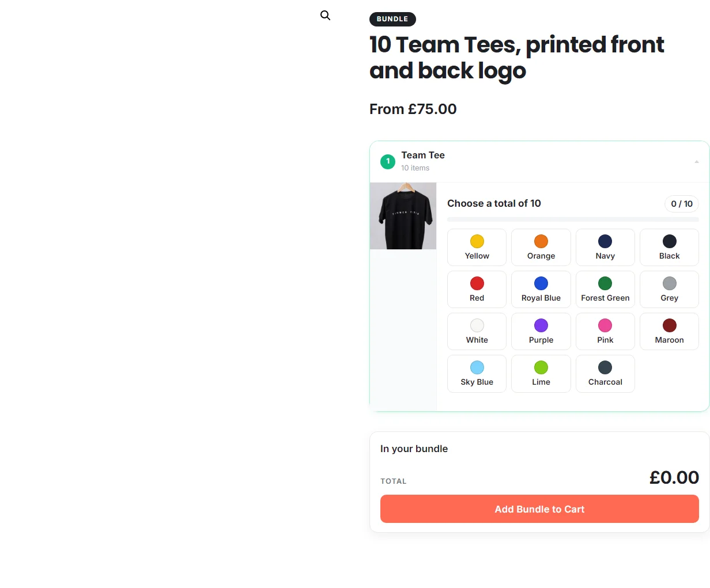
Task: Choose the Black tee color
Action: coord(669,248)
